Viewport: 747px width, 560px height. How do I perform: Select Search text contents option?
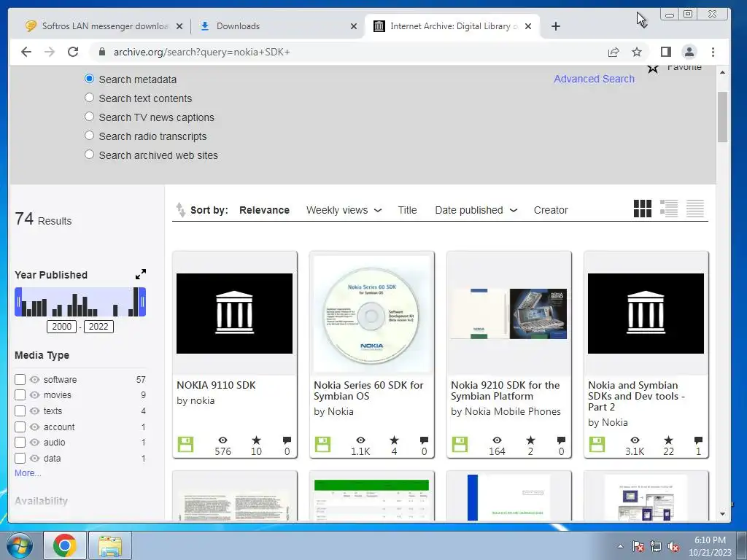click(x=89, y=98)
